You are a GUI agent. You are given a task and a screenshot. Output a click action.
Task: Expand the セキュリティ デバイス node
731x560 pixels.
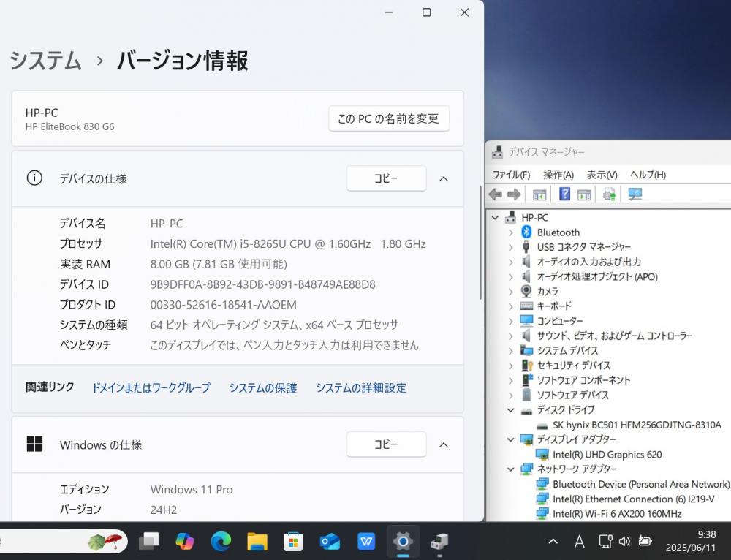[x=511, y=365]
